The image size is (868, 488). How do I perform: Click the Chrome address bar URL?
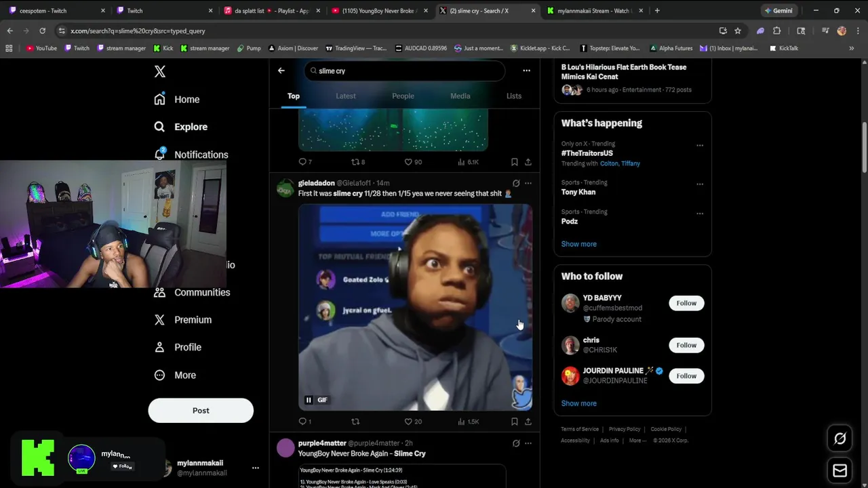(138, 30)
